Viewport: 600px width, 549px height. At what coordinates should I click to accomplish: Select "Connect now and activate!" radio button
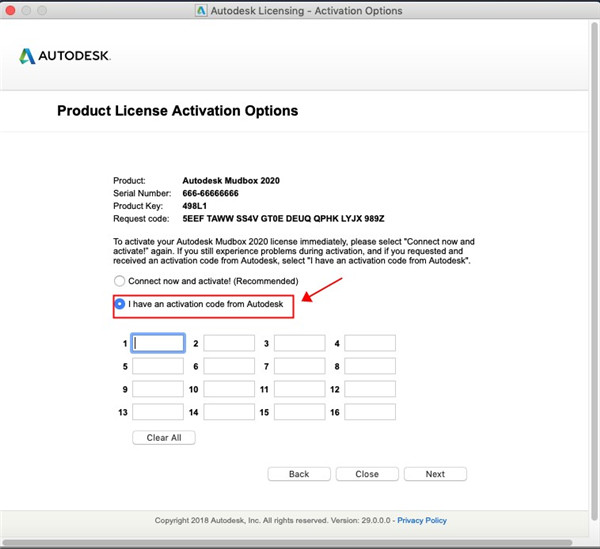coord(119,281)
